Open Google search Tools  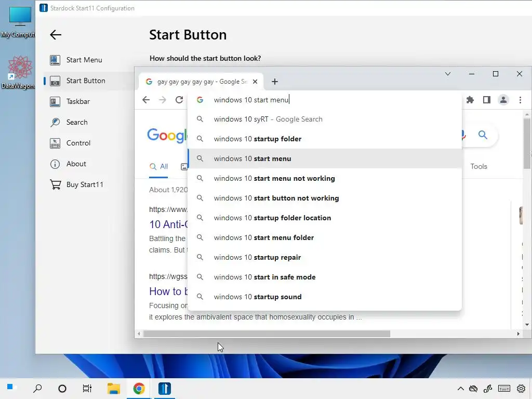pos(478,167)
